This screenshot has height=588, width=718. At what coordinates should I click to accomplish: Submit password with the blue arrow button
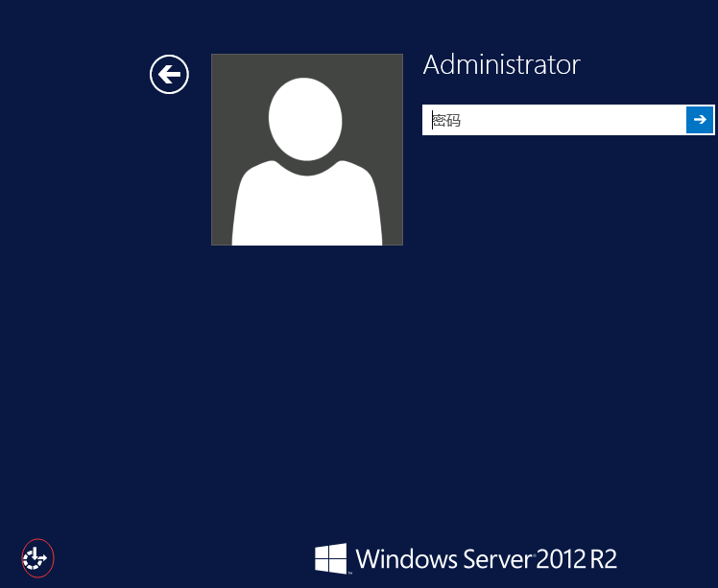coord(700,120)
